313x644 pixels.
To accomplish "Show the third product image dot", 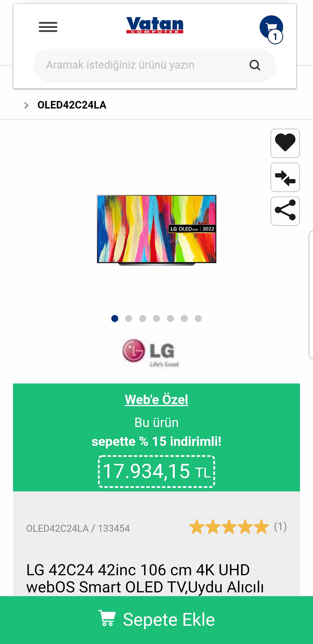I will (143, 319).
